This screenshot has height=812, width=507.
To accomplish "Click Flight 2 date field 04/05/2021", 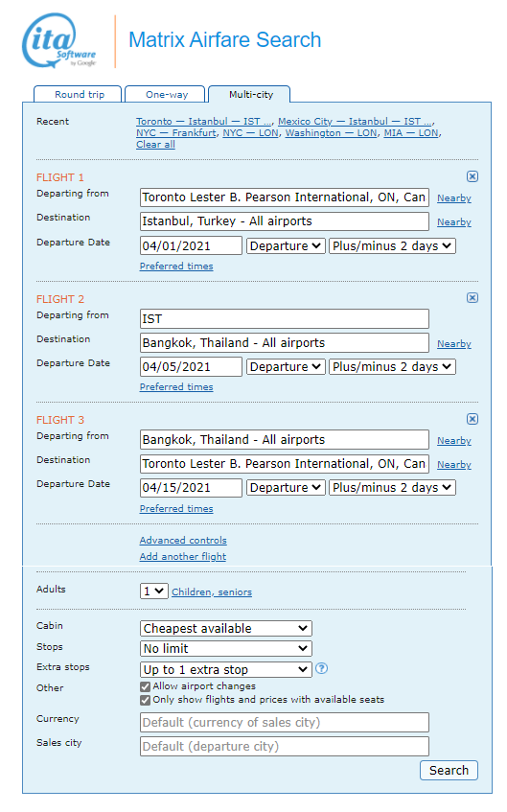I will (191, 366).
